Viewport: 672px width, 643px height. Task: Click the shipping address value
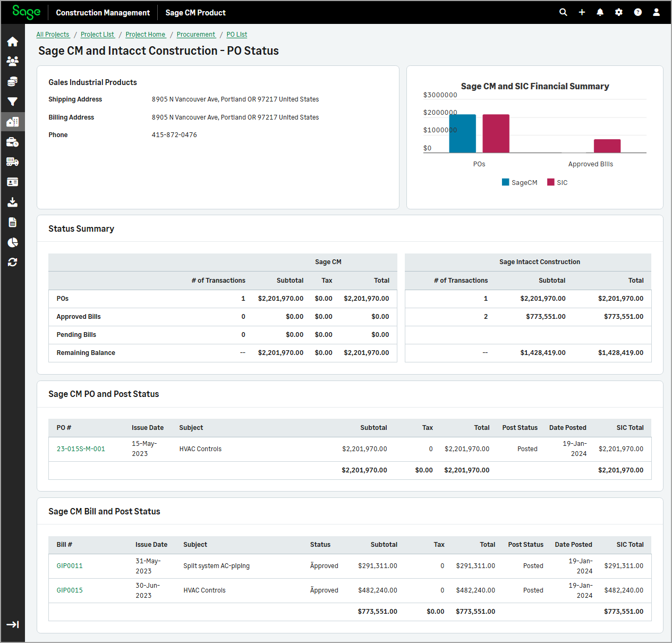coord(235,99)
